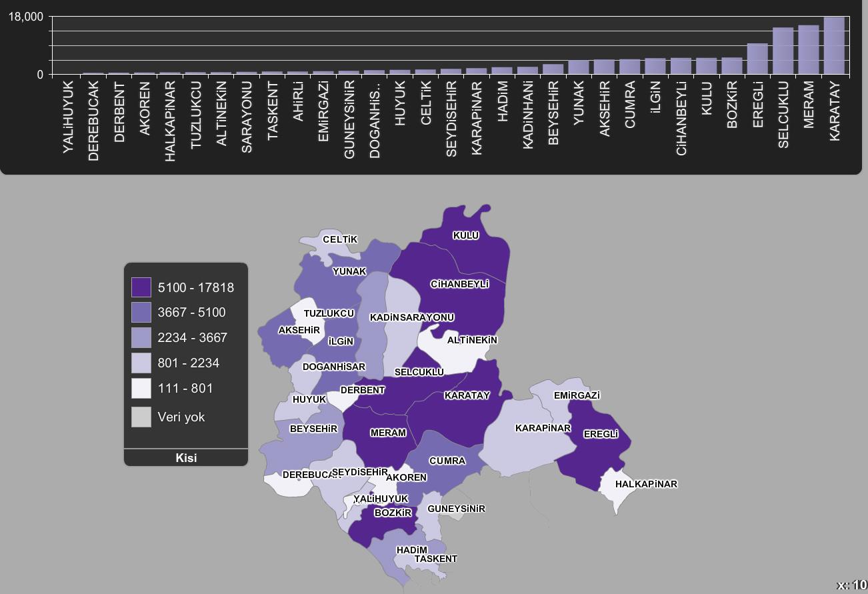This screenshot has height=594, width=868.
Task: Click the Kisi legend footer label
Action: [x=186, y=458]
